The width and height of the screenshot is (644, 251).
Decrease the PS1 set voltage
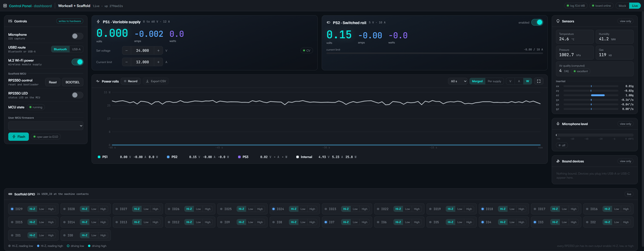coord(127,50)
